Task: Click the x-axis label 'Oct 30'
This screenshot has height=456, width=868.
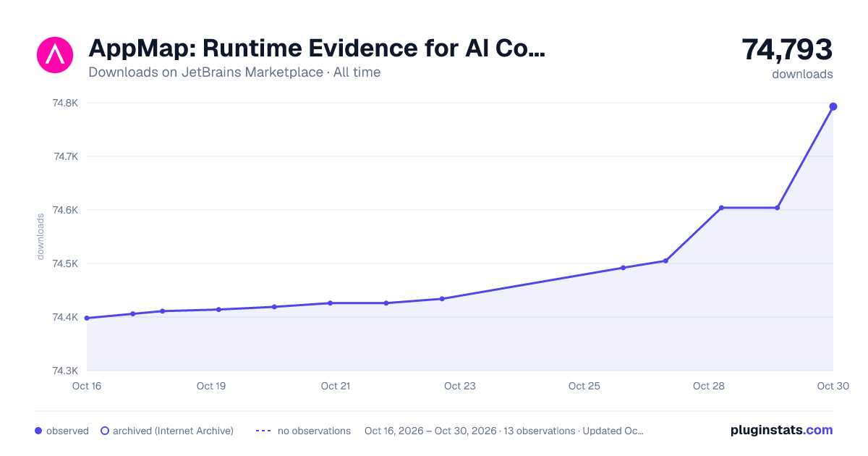Action: 832,386
